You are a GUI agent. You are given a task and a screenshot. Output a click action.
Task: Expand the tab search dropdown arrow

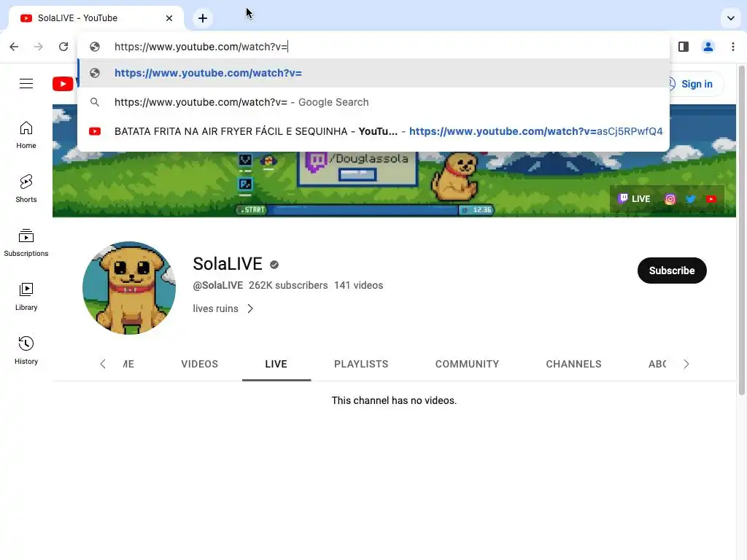pos(731,18)
